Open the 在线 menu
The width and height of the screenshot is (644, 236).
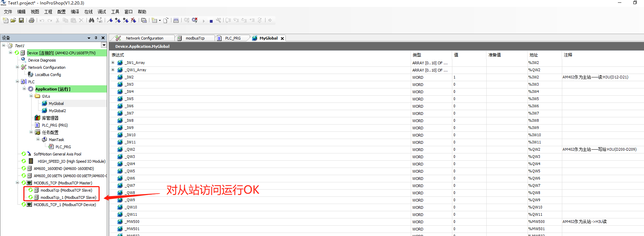tap(89, 12)
